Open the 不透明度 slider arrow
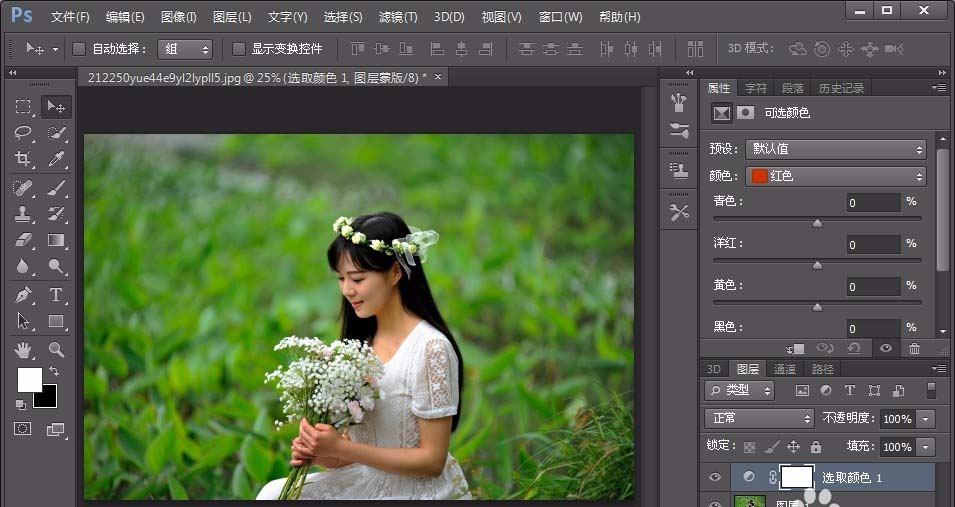This screenshot has height=507, width=955. point(926,419)
